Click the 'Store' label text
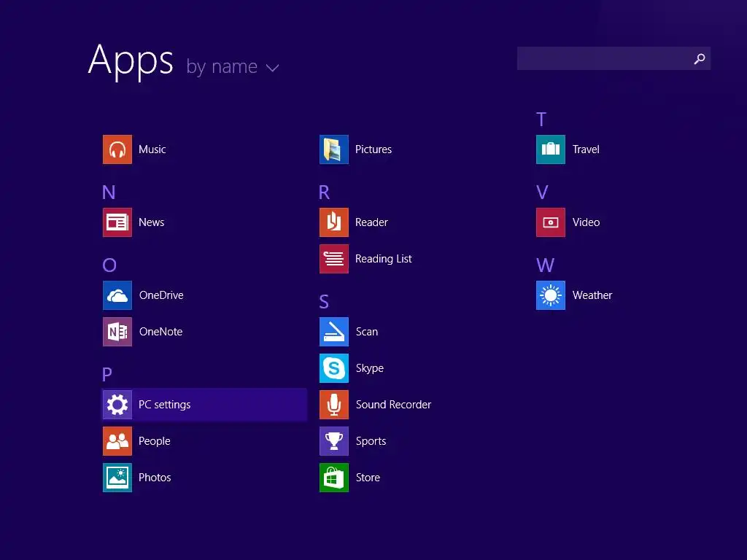The width and height of the screenshot is (747, 560). 368,478
